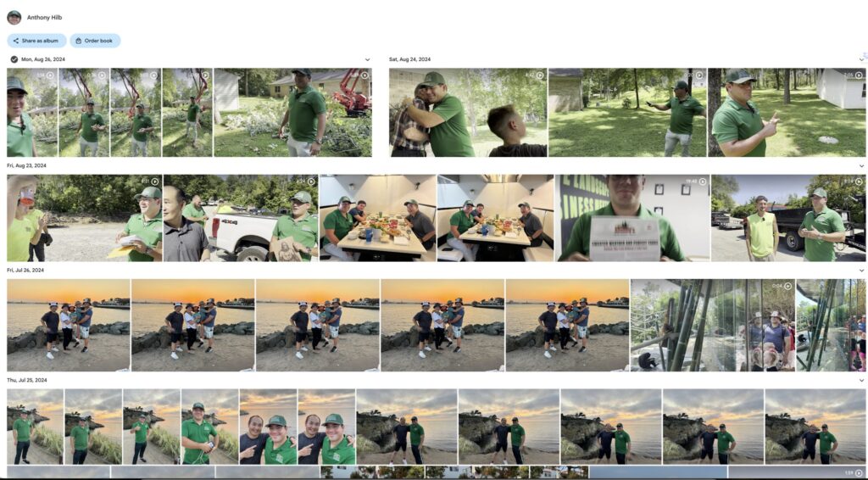Viewport: 868px width, 480px height.
Task: Play the video of two men by truck
Action: pos(859,181)
